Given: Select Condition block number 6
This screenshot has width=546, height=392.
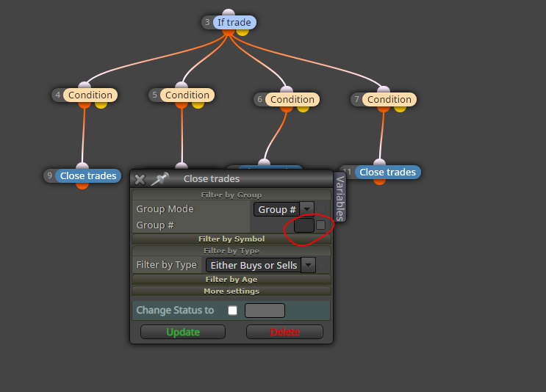Looking at the screenshot, I should 292,100.
